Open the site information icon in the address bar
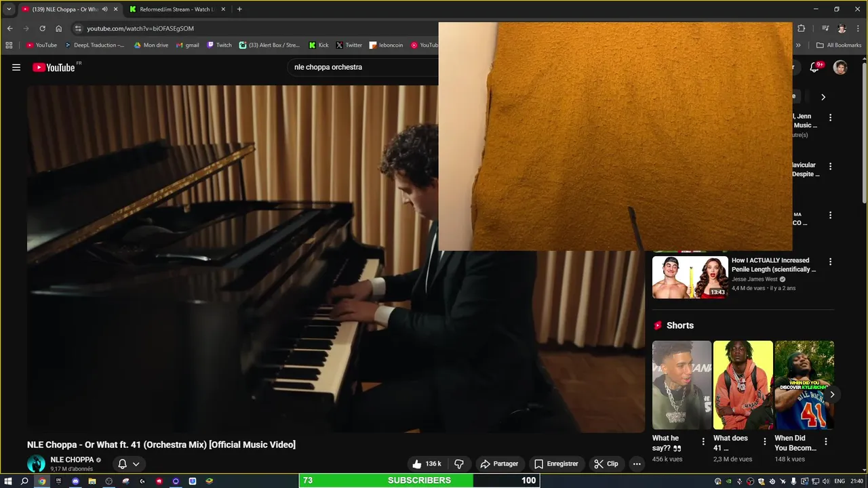The height and width of the screenshot is (488, 868). tap(78, 28)
